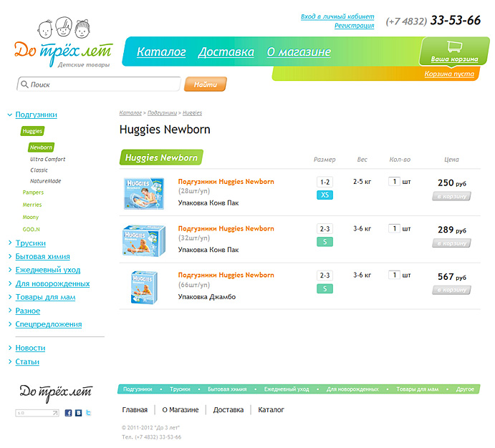Open the О магазине menu in the header
This screenshot has height=448, width=495.
(x=299, y=52)
